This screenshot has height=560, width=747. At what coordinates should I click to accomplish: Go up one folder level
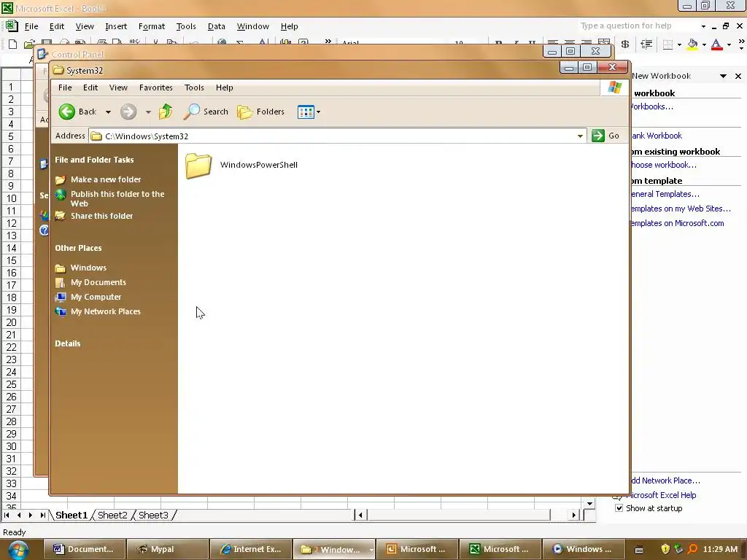click(166, 112)
